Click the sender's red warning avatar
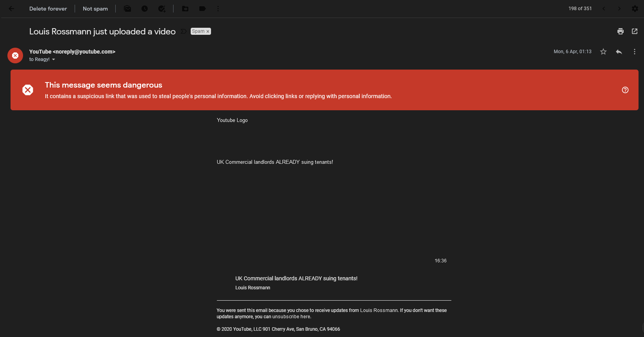 (x=15, y=56)
